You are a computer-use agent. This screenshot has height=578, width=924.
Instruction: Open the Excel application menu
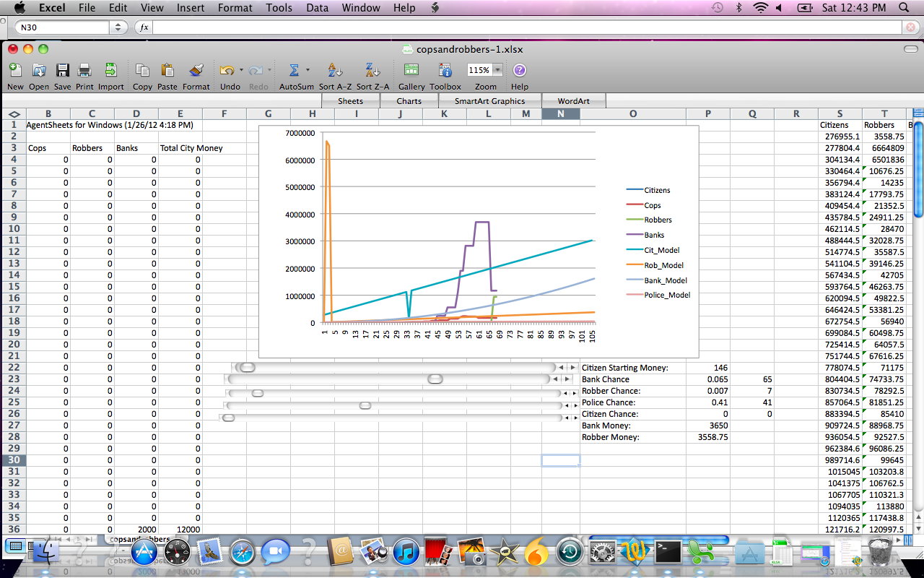[x=52, y=8]
